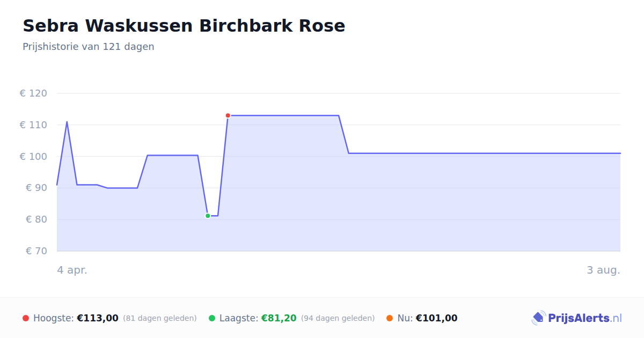This screenshot has width=644, height=338.
Task: Click the 3 aug. end date label
Action: point(604,270)
